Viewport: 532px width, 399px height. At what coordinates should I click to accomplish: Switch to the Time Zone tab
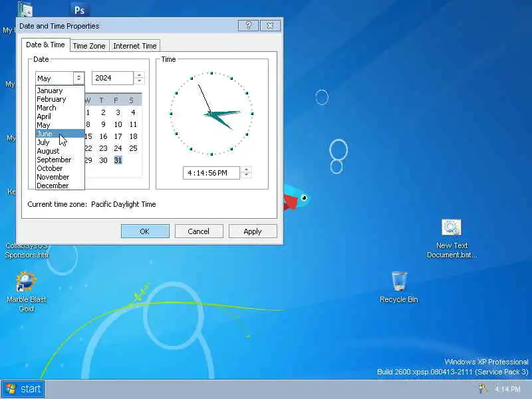89,46
